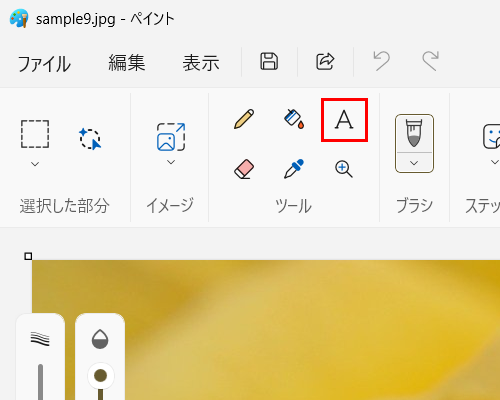Expand the イメージ dropdown chevron
This screenshot has width=500, height=400.
(171, 162)
